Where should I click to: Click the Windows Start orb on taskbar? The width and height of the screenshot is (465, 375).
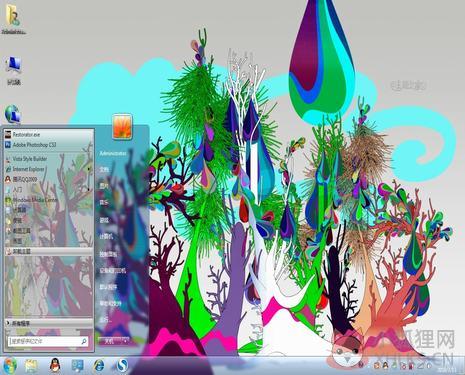pyautogui.click(x=10, y=366)
